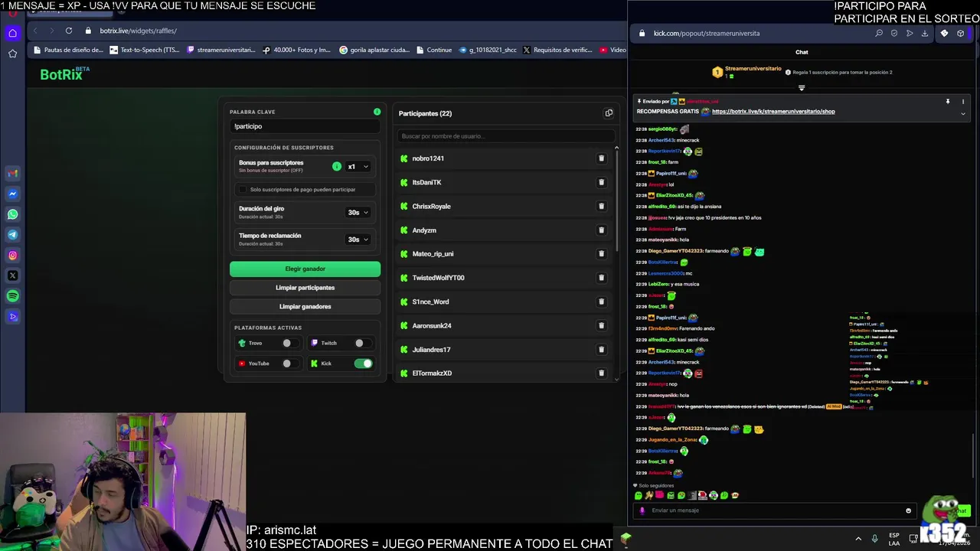Open X (Twitter) in the Opera sidebar

click(x=12, y=275)
